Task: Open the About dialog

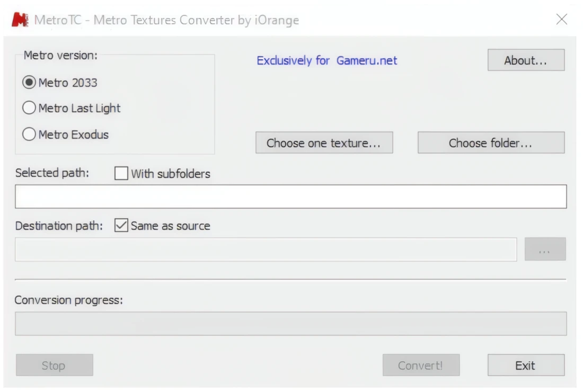Action: coord(525,60)
